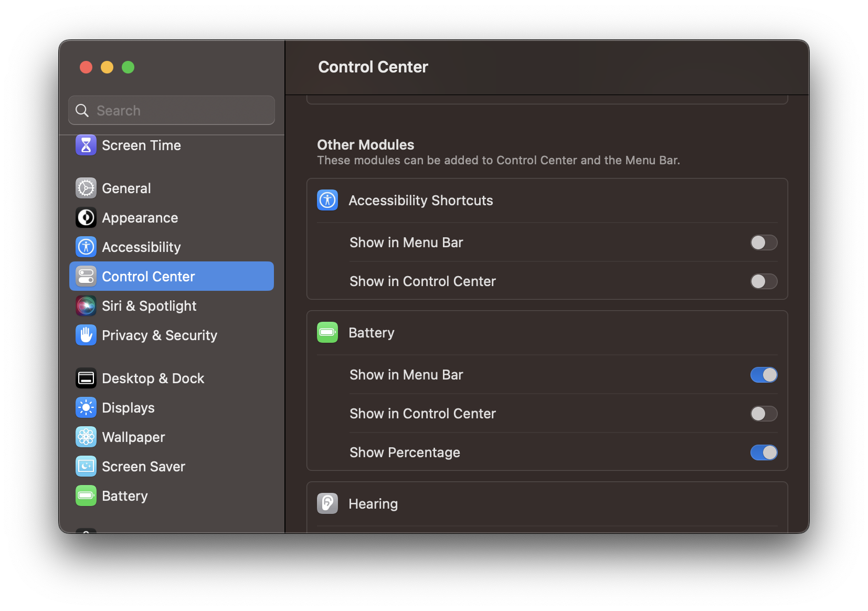This screenshot has width=868, height=611.
Task: Enable Show in Control Center for Battery
Action: point(764,414)
